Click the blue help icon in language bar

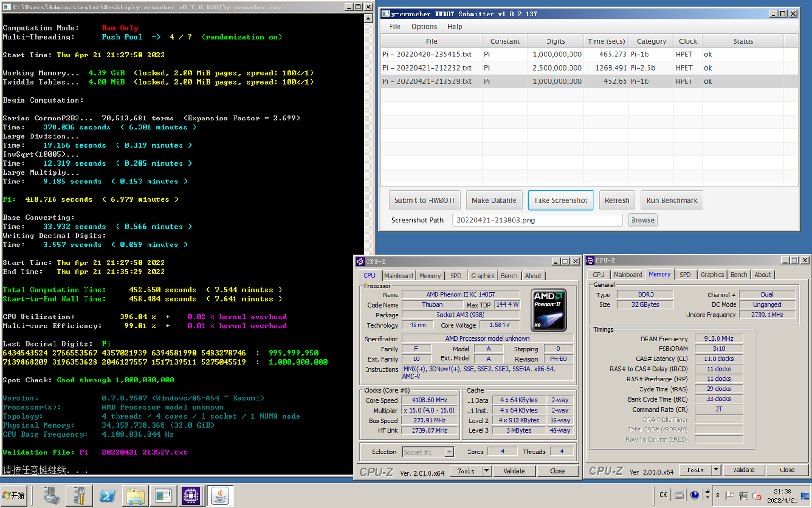pos(695,495)
